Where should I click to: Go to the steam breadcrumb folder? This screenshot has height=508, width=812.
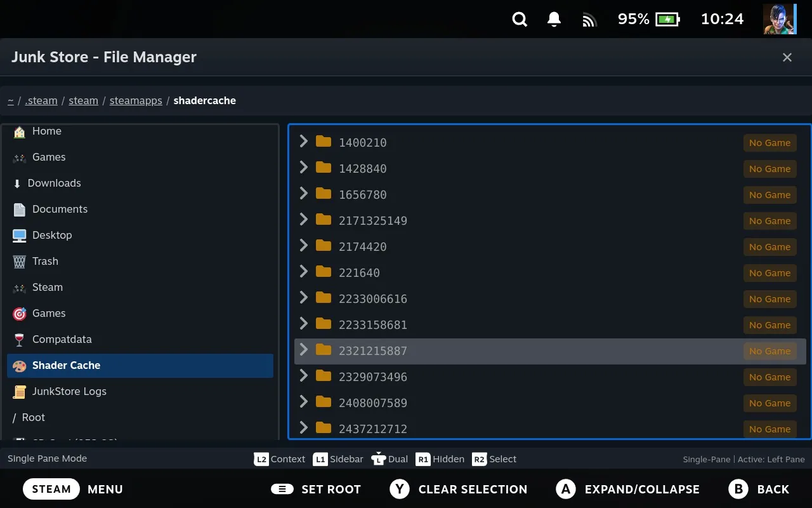pyautogui.click(x=83, y=100)
